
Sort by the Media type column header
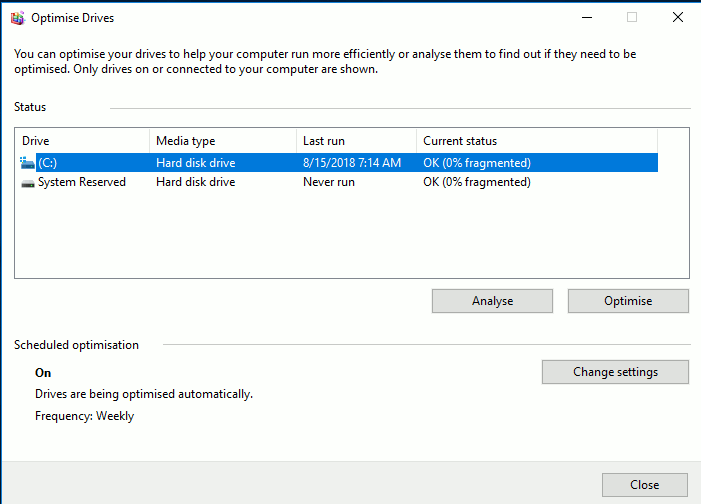[x=223, y=141]
